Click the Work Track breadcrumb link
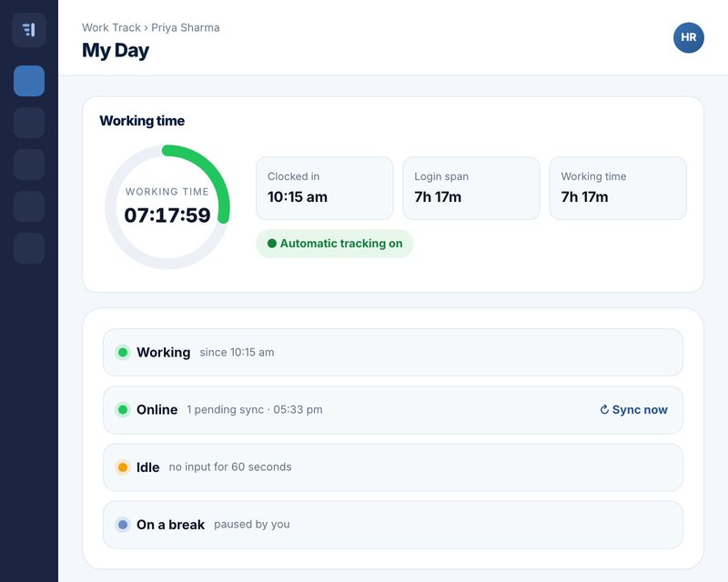This screenshot has width=728, height=582. tap(111, 27)
